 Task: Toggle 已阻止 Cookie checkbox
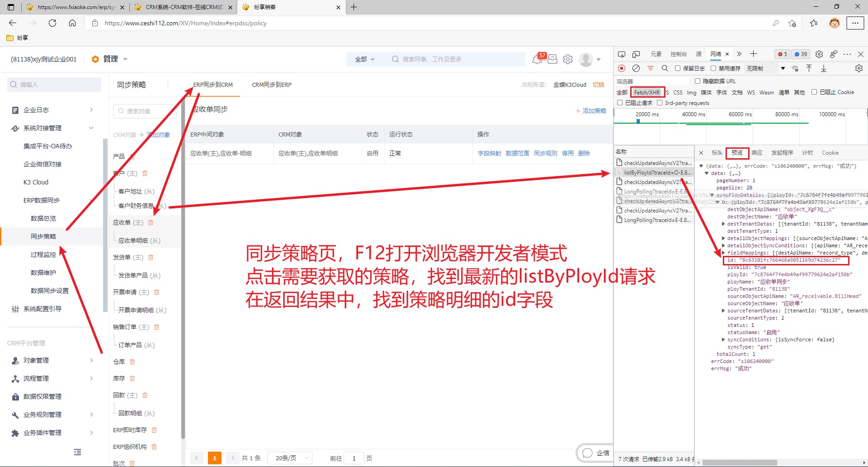click(x=814, y=92)
